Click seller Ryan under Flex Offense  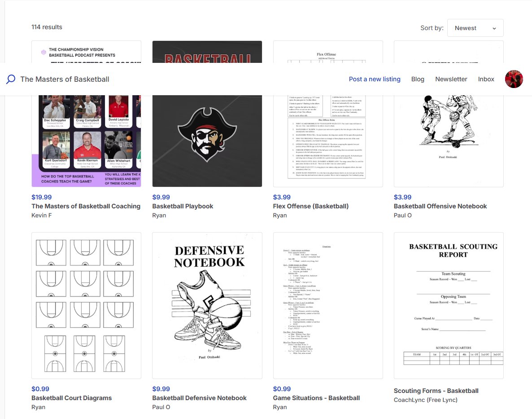(280, 215)
